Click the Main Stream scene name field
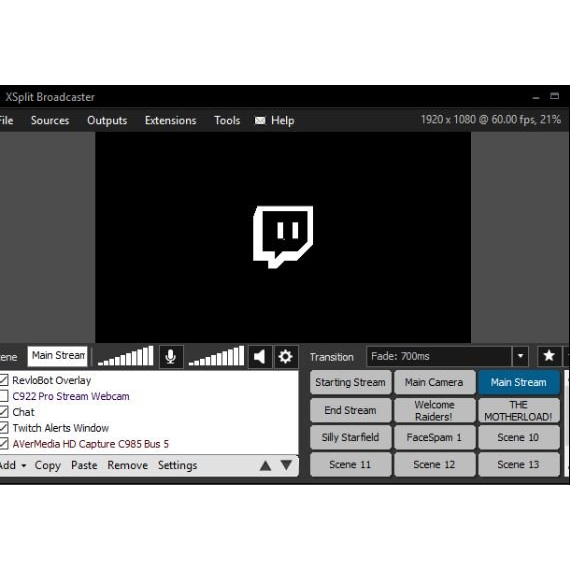The height and width of the screenshot is (570, 570). click(x=57, y=356)
